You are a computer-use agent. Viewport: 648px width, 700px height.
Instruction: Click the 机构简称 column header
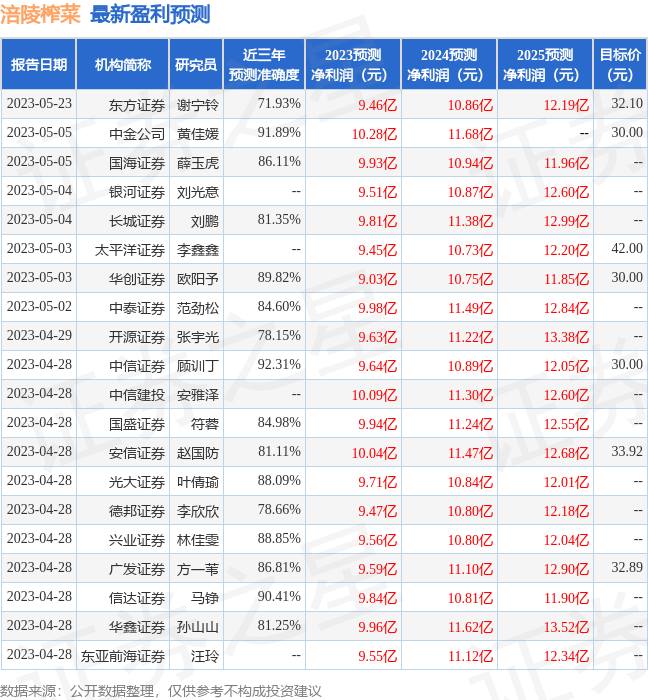click(x=123, y=64)
